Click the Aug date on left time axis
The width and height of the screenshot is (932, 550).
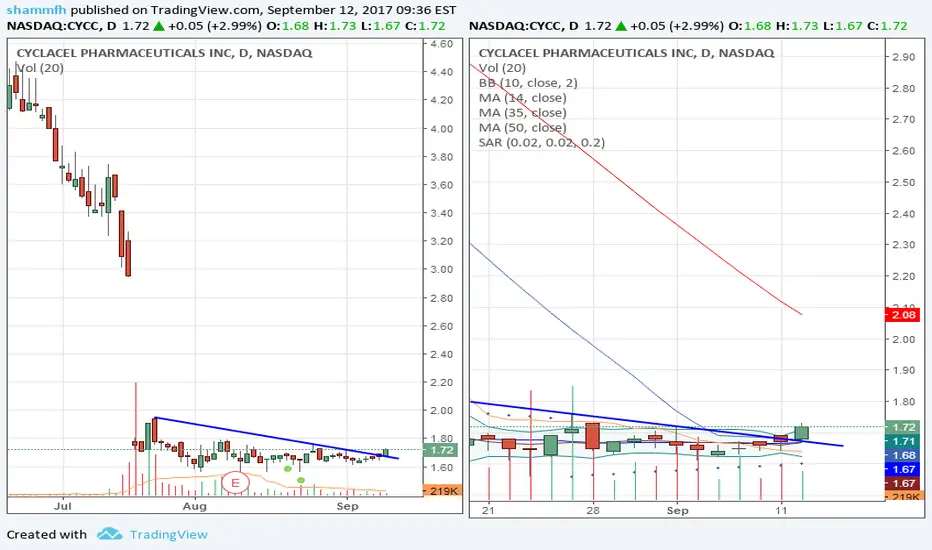195,506
